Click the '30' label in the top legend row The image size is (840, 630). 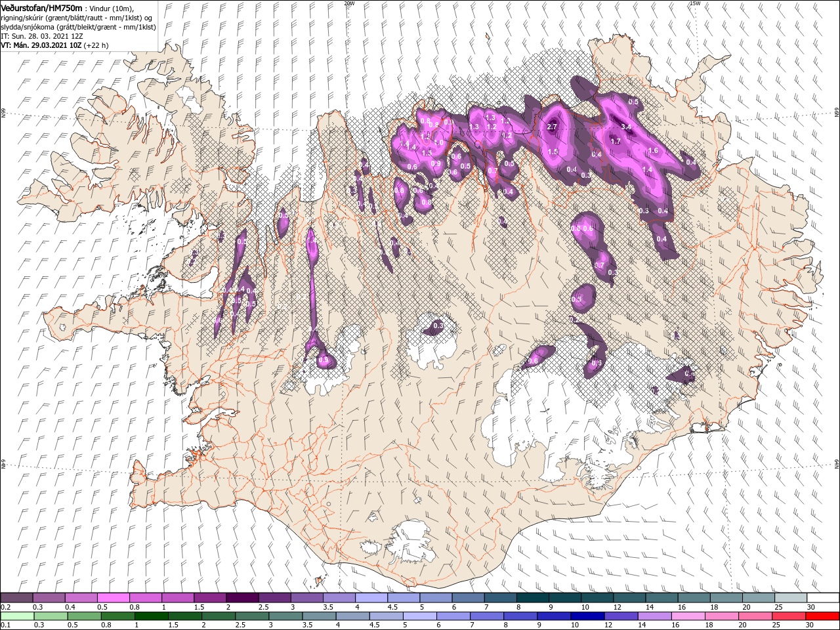(811, 607)
